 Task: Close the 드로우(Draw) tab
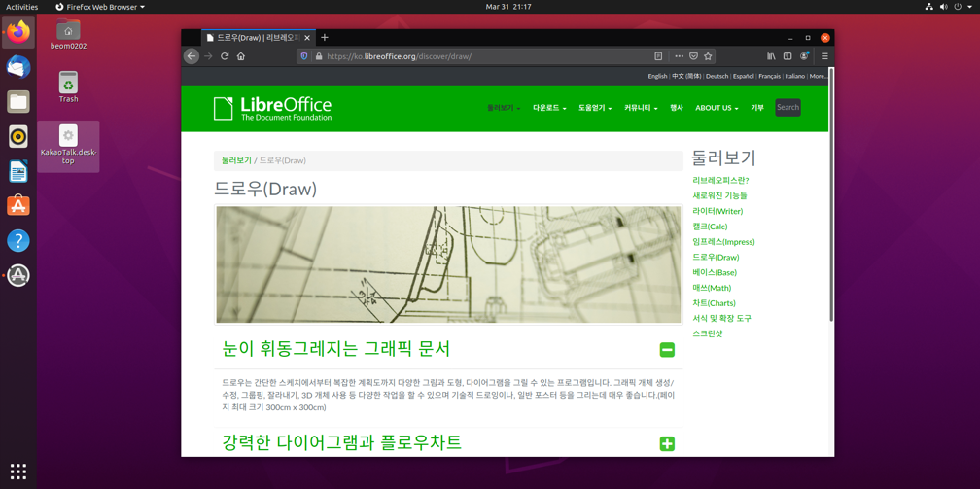[x=307, y=38]
